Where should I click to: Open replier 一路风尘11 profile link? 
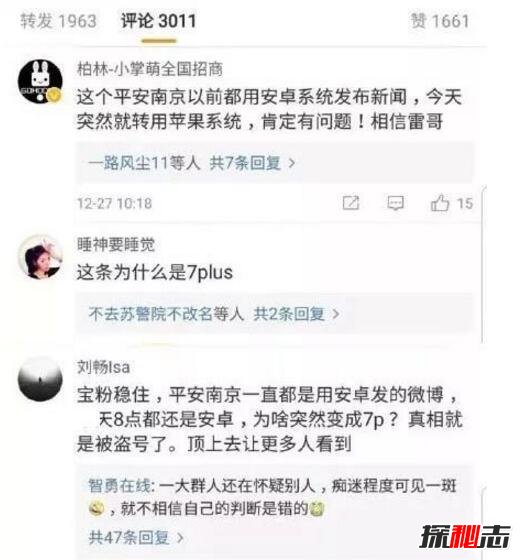point(128,163)
